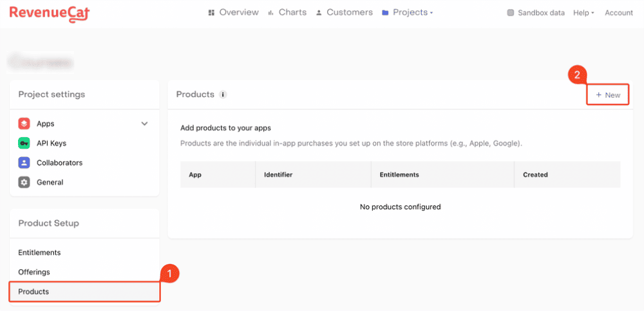Click the Identifier column header
644x311 pixels.
click(278, 174)
